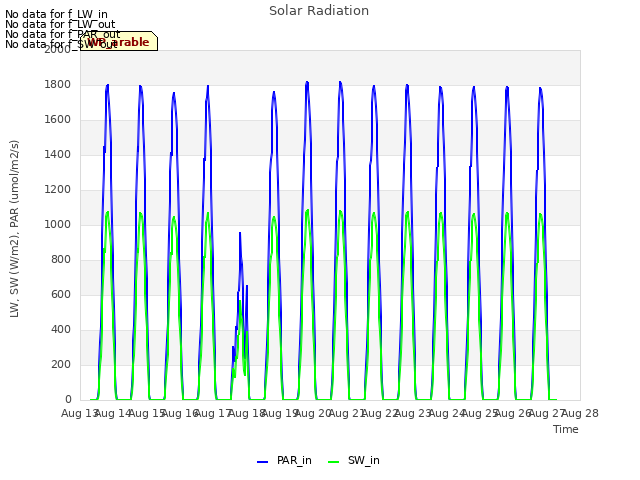Toggle the SW_in legend entry
The width and height of the screenshot is (640, 480).
click(354, 461)
